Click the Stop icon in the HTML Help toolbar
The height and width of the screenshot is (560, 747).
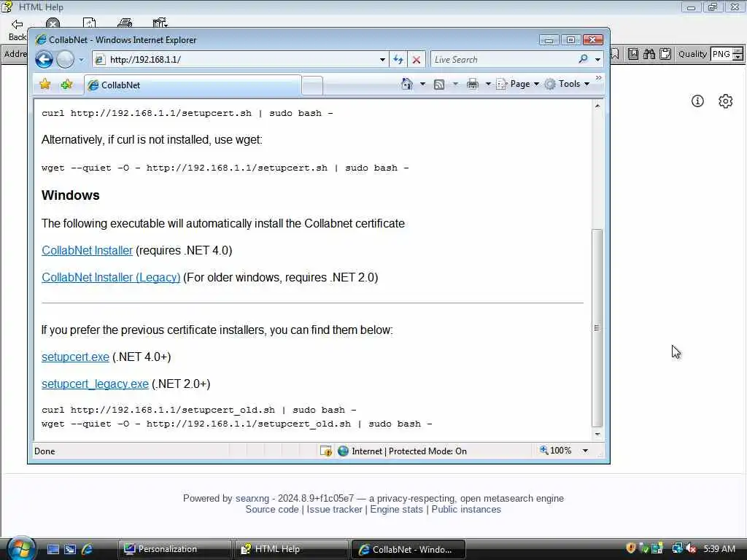coord(53,23)
